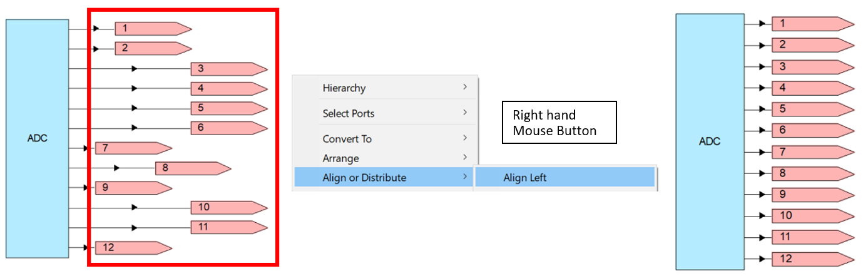
Task: Select port tag 7 in left diagram
Action: point(133,148)
